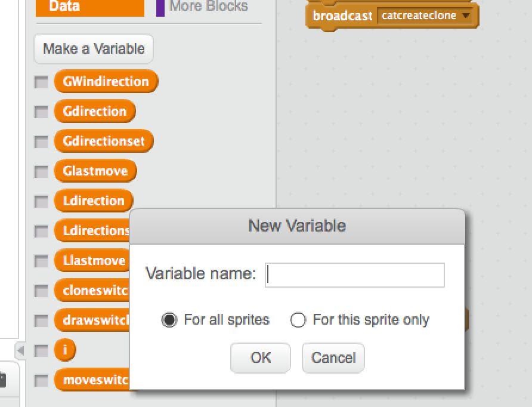Screen dimensions: 532x407
Task: Confirm the new variable with OK
Action: click(260, 358)
